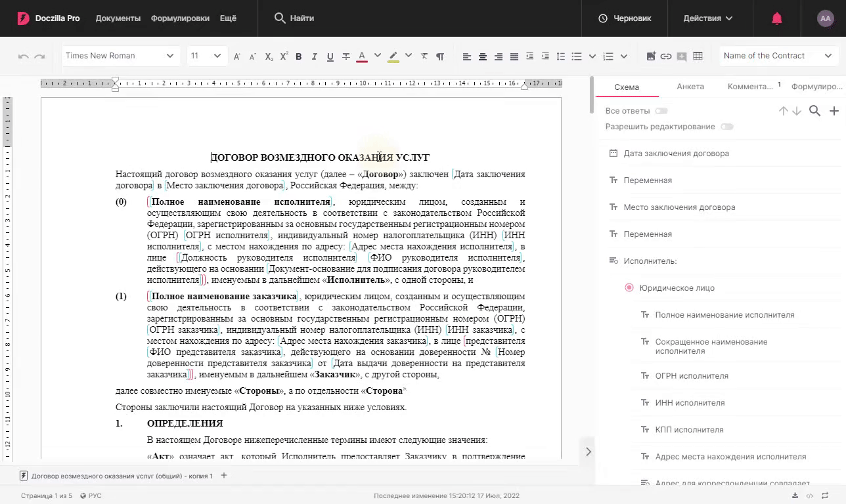Undo the last action
Screen dimensions: 846x504
pos(24,56)
